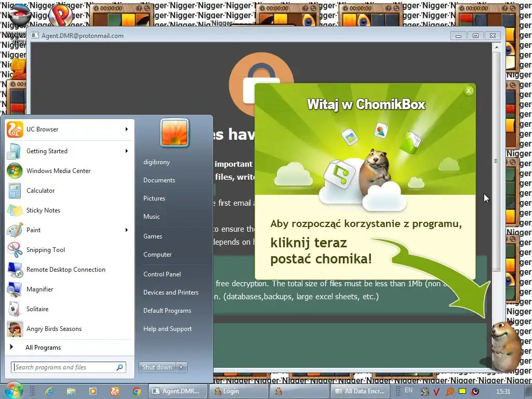Close the Agent.DMR@protonmail.com window

[x=493, y=36]
